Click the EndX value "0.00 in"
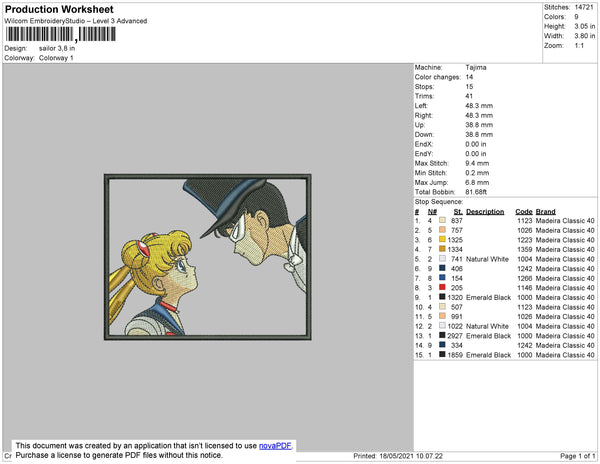Image resolution: width=600 pixels, height=464 pixels. [476, 144]
